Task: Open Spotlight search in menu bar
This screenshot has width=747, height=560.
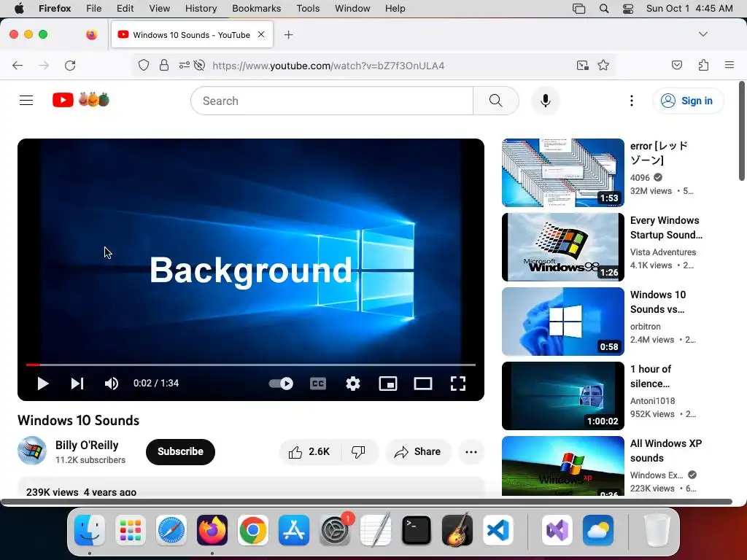Action: 603,8
